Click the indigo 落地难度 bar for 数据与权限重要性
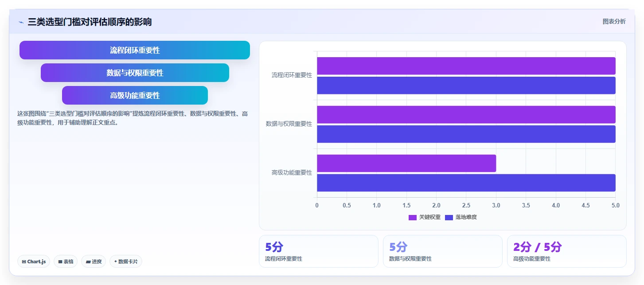644x285 pixels. [466, 134]
